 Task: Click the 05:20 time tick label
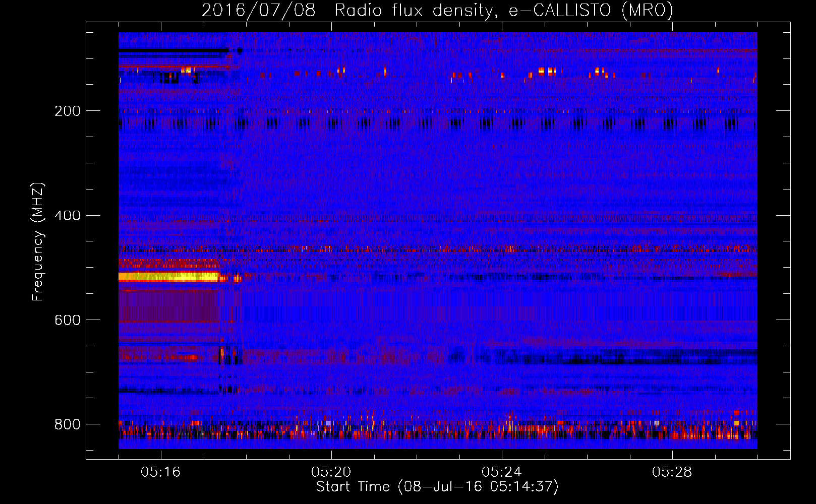coord(331,472)
